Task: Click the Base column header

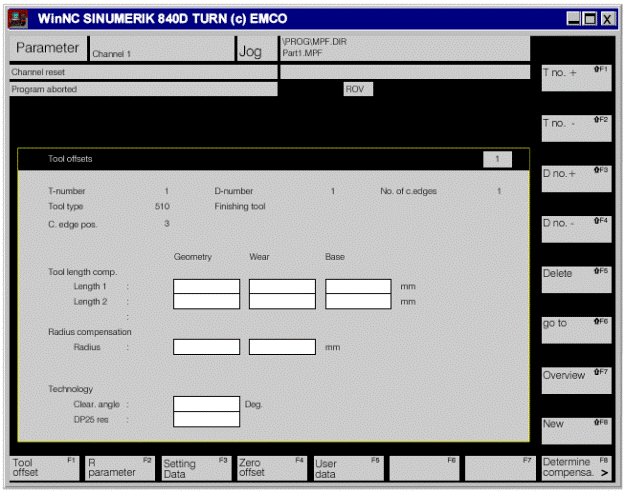Action: point(335,257)
